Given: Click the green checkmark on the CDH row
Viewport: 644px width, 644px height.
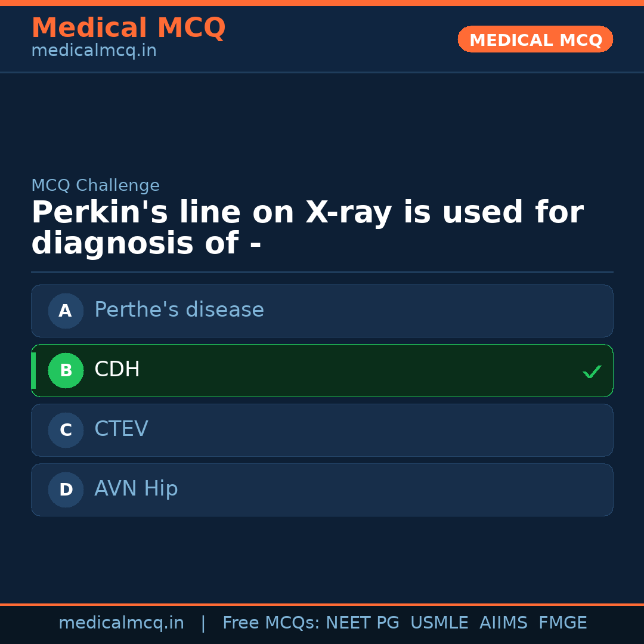Looking at the screenshot, I should tap(592, 371).
